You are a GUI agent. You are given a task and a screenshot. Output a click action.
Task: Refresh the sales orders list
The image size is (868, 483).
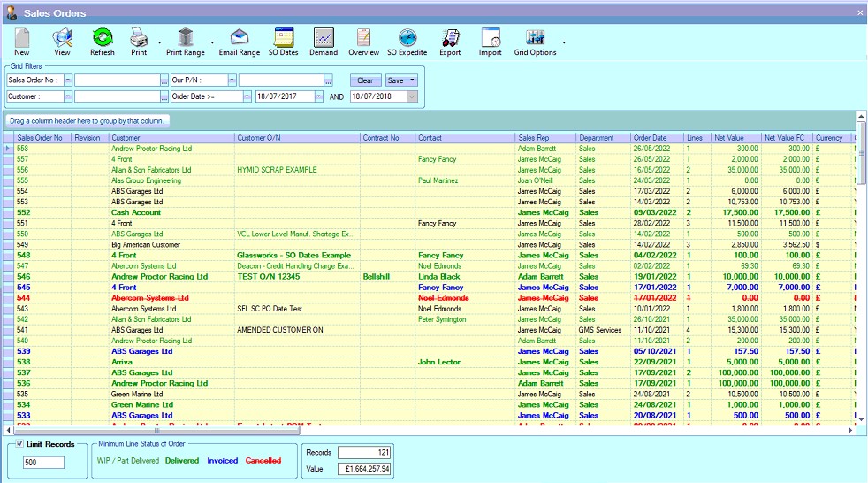pos(103,38)
